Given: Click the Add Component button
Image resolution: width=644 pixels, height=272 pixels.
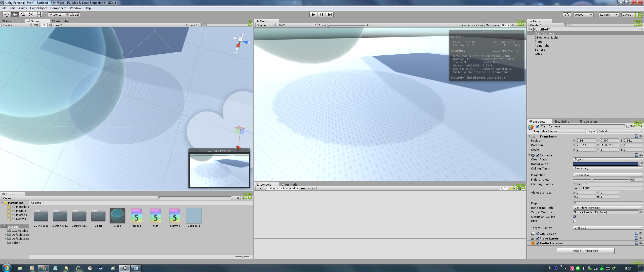Looking at the screenshot, I should click(x=585, y=251).
